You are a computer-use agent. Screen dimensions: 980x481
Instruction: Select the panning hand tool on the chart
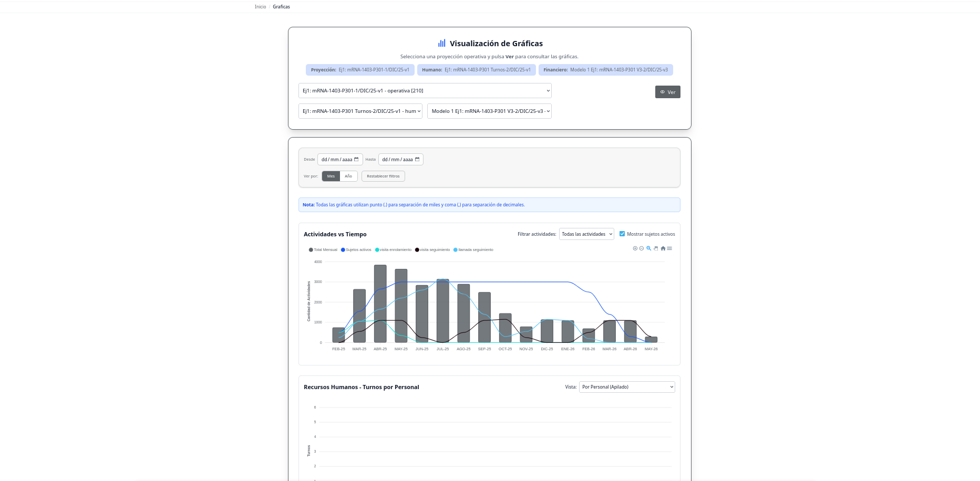656,248
